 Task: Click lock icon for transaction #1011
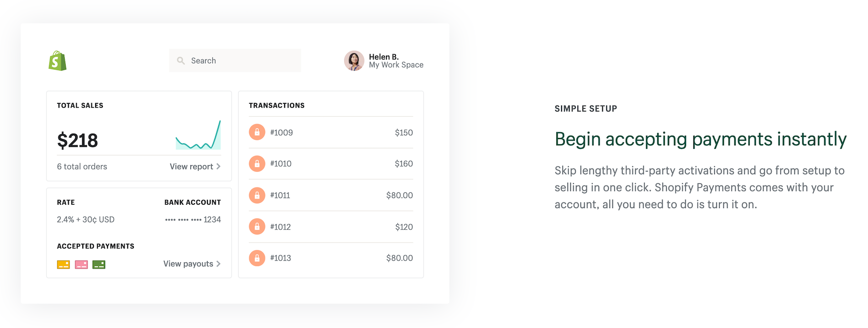(257, 195)
